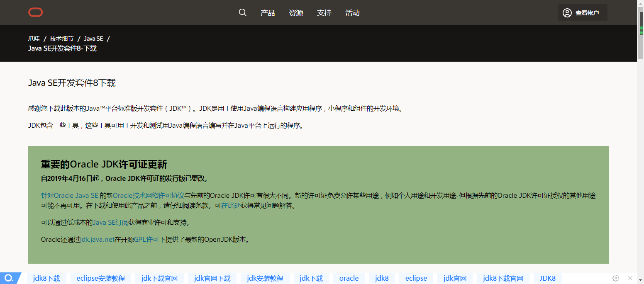Screen dimensions: 644x284
Task: Click heading 重要的Oracle JDK许可证更新
Action: [x=104, y=164]
